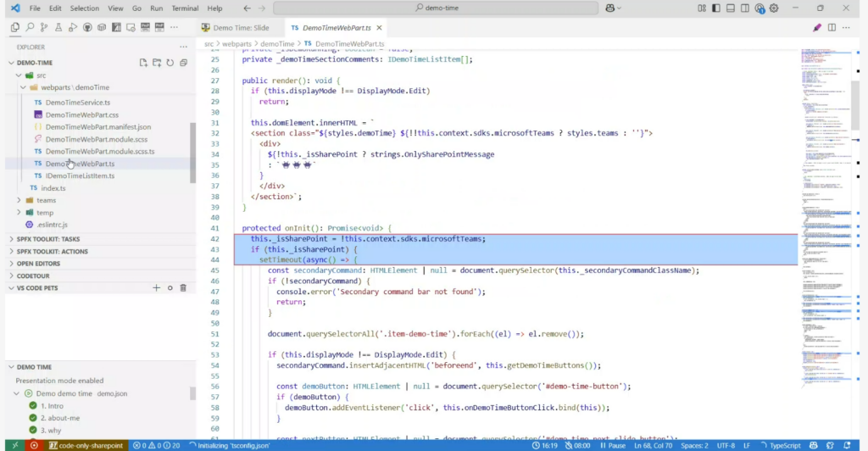Split the editor right
Image resolution: width=868 pixels, height=451 pixels.
(x=832, y=27)
